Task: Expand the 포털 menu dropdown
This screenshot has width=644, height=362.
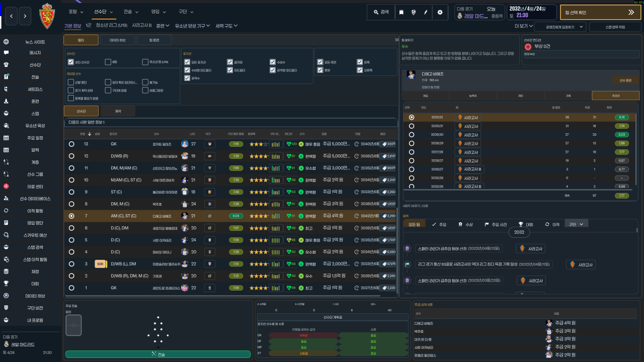Action: coord(76,11)
